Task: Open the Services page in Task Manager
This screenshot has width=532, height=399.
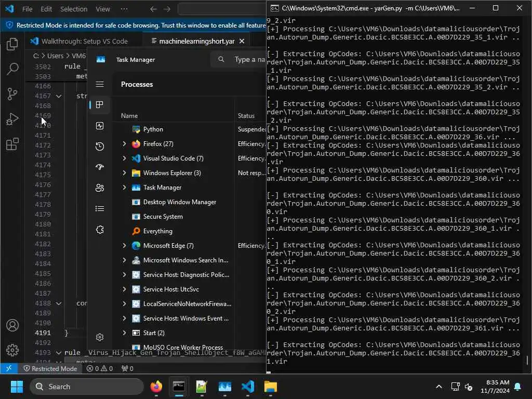Action: coord(99,230)
